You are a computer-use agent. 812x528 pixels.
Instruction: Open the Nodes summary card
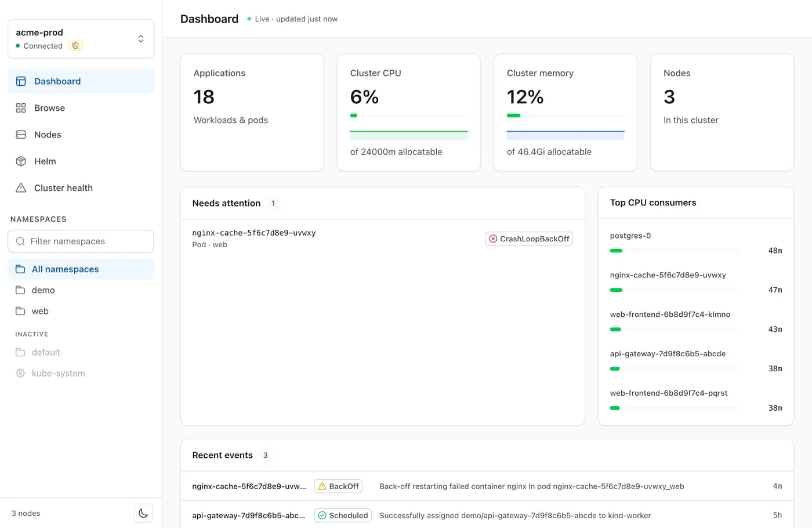coord(722,113)
